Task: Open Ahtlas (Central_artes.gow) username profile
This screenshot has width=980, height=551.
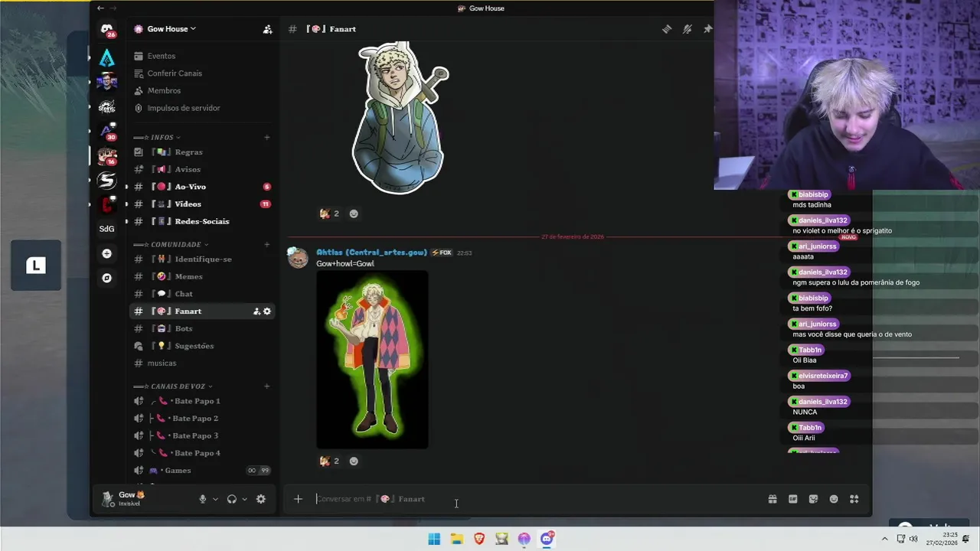Action: (x=371, y=253)
